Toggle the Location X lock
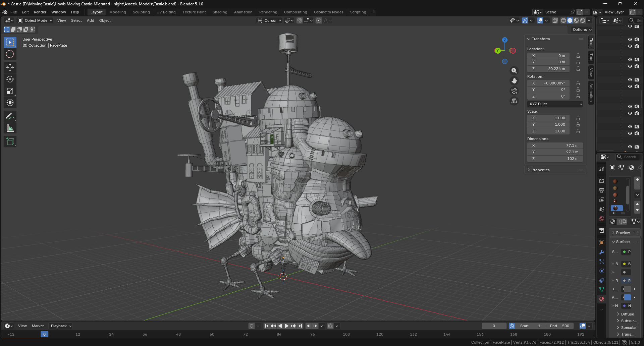 [578, 56]
